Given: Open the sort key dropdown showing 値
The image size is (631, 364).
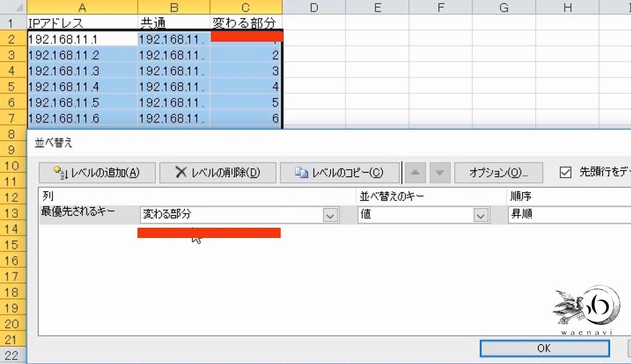Looking at the screenshot, I should pyautogui.click(x=481, y=214).
